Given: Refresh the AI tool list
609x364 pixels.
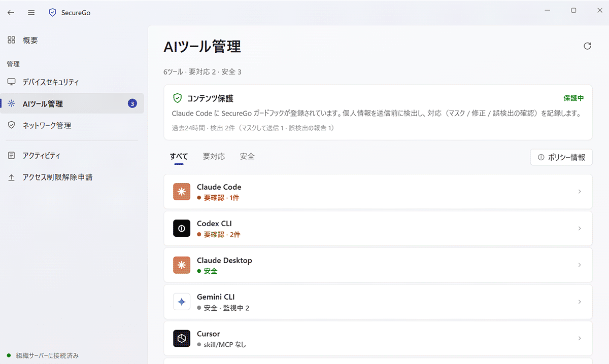Looking at the screenshot, I should (x=587, y=46).
